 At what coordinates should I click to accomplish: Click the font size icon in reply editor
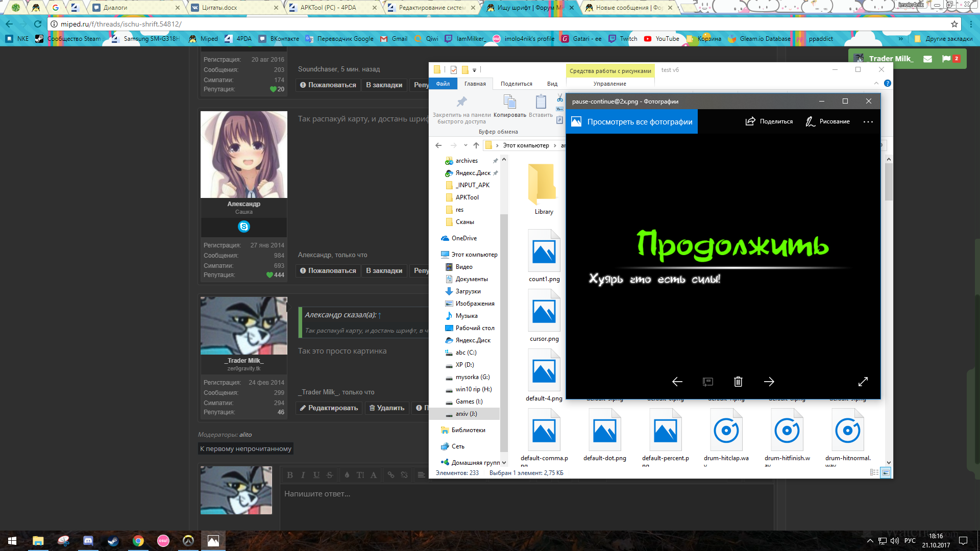tap(360, 475)
